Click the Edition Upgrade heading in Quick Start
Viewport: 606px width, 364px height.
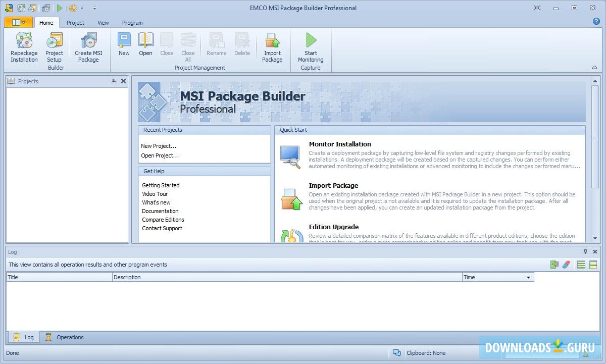tap(334, 227)
